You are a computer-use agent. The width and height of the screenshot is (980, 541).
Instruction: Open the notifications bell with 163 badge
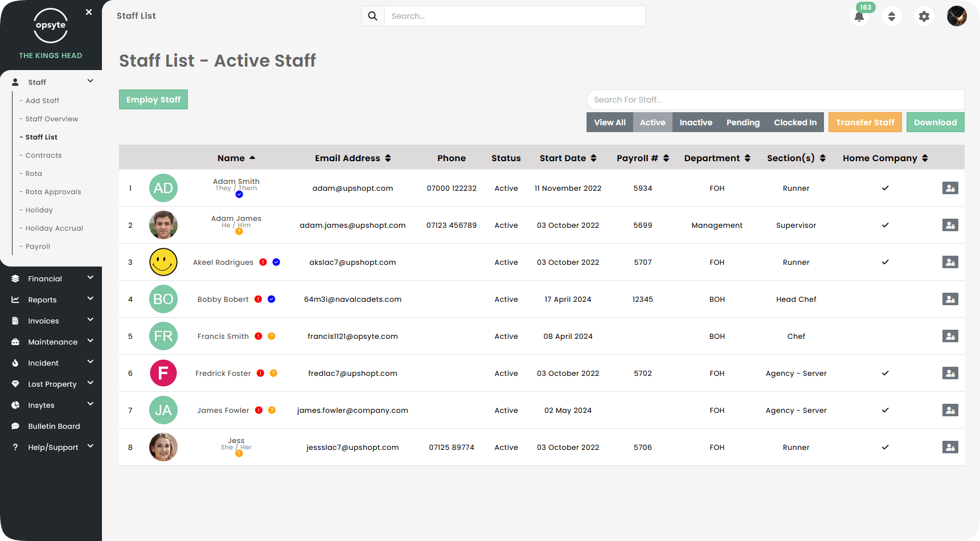[859, 16]
